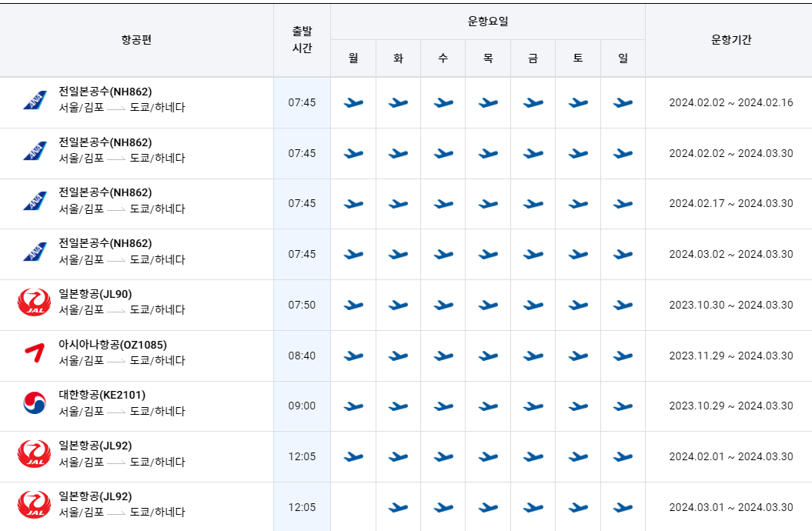Click the period 2024.02.17 ~ 2024.03.30
Screen dimensions: 812x531
(730, 203)
